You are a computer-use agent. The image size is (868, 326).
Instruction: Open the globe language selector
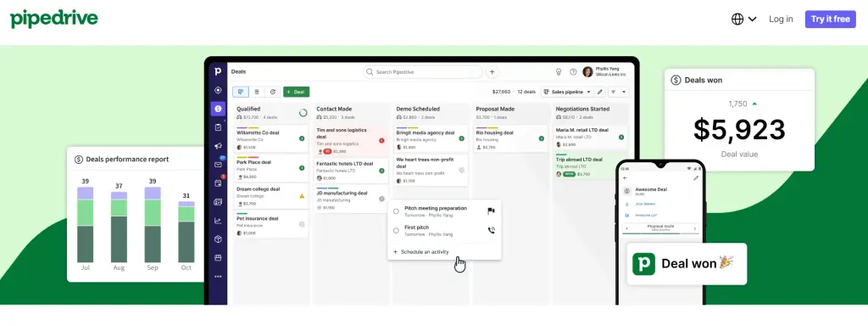coord(743,19)
